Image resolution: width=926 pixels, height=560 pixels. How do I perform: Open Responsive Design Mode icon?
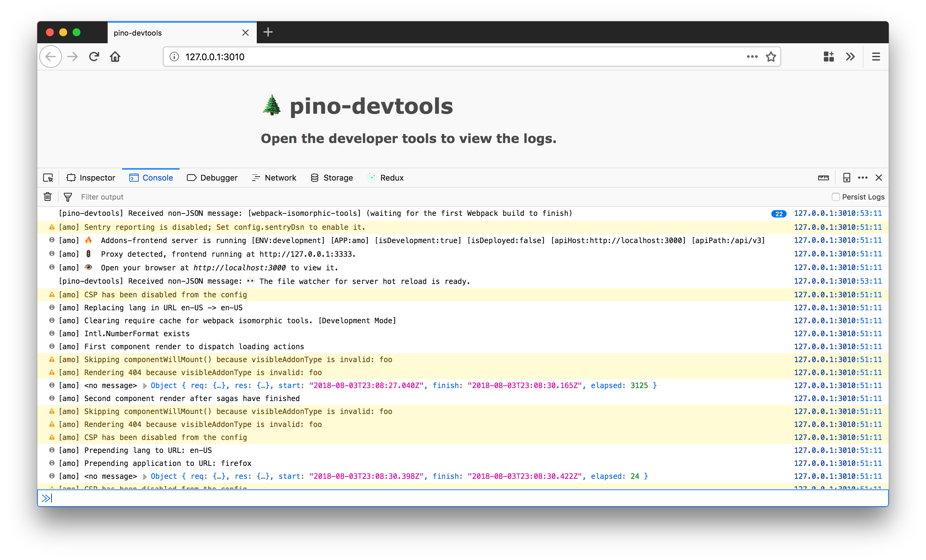846,178
